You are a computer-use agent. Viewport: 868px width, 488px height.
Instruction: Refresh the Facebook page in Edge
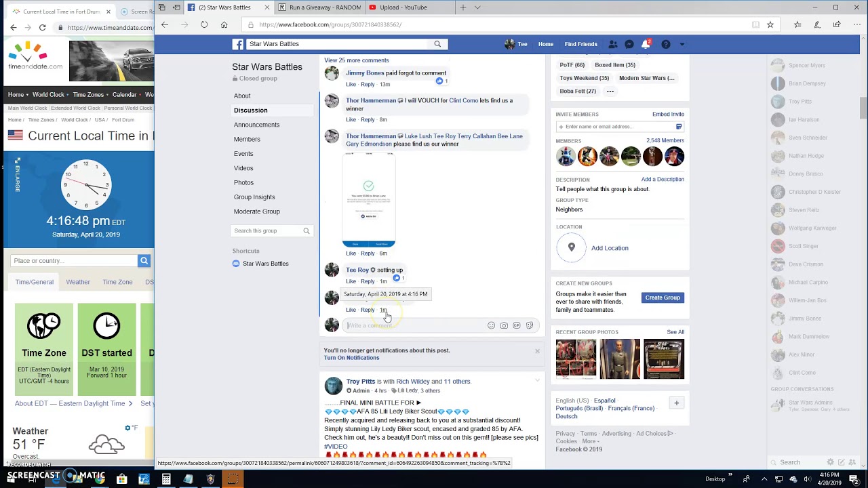click(204, 24)
